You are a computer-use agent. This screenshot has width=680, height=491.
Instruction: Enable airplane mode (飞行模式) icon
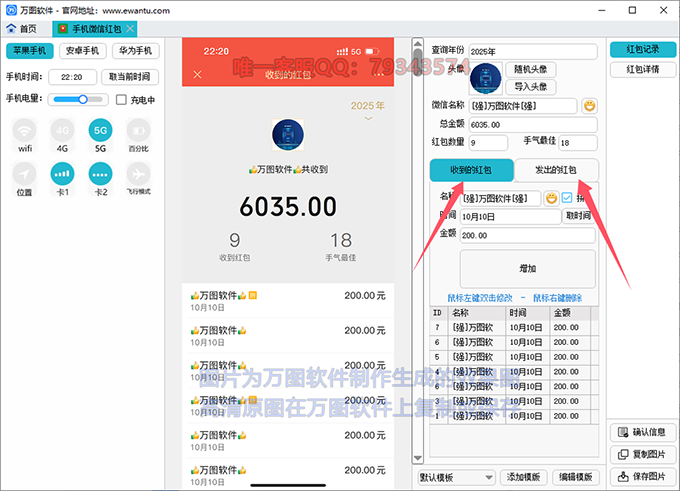[x=138, y=174]
